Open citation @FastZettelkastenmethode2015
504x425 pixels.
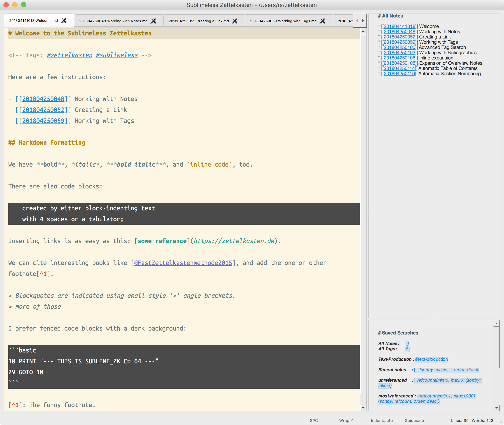point(183,263)
